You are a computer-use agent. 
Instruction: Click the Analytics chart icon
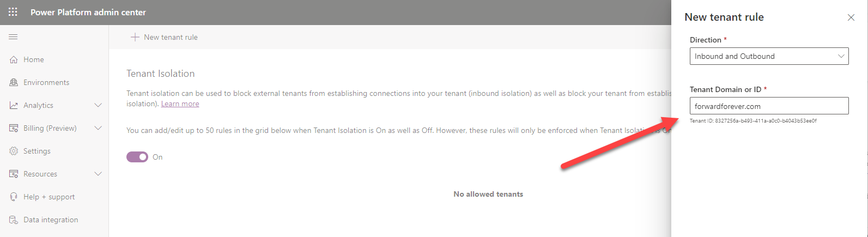[14, 106]
